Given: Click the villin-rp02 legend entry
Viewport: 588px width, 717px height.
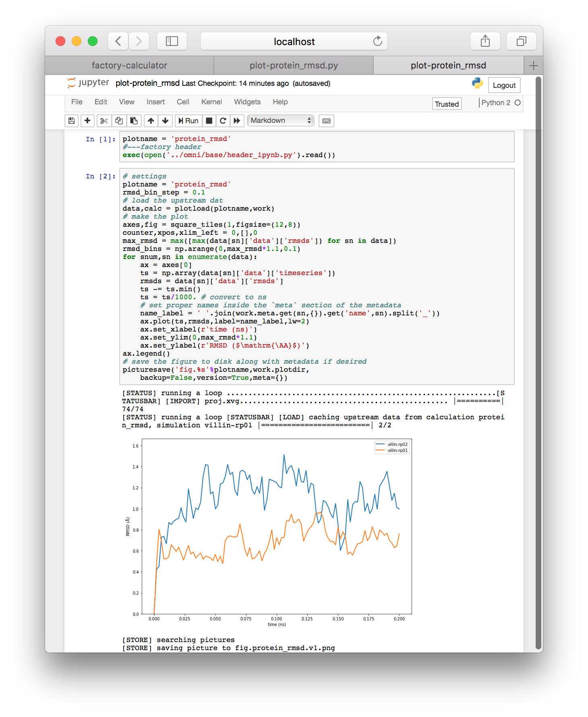Looking at the screenshot, I should [392, 444].
